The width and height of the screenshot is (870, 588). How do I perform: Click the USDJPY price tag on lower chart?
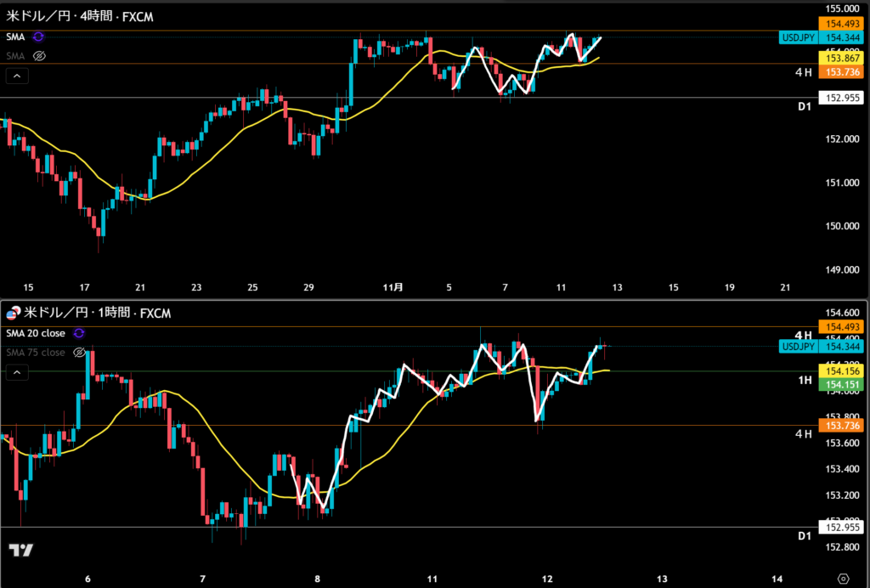click(x=798, y=346)
